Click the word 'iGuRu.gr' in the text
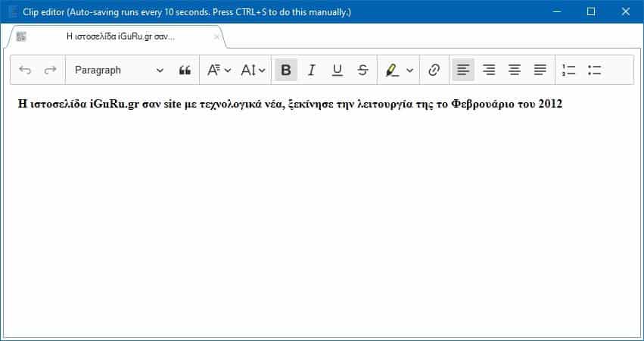 click(x=114, y=104)
